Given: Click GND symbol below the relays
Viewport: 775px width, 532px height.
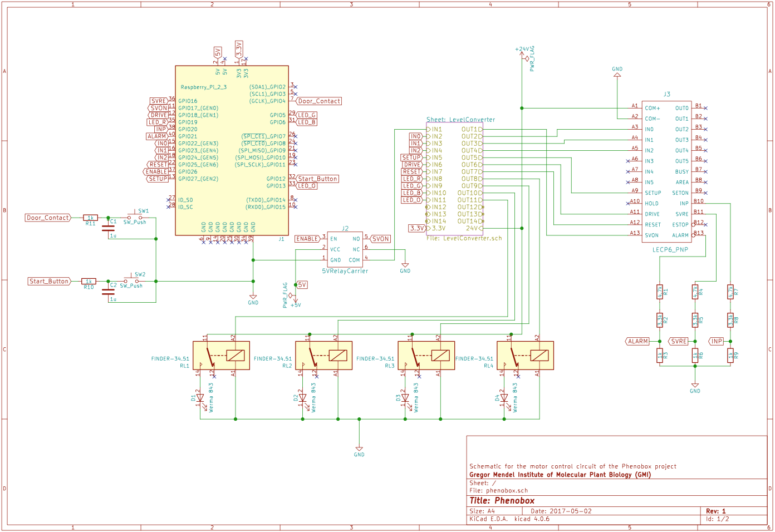Looking at the screenshot, I should point(359,452).
